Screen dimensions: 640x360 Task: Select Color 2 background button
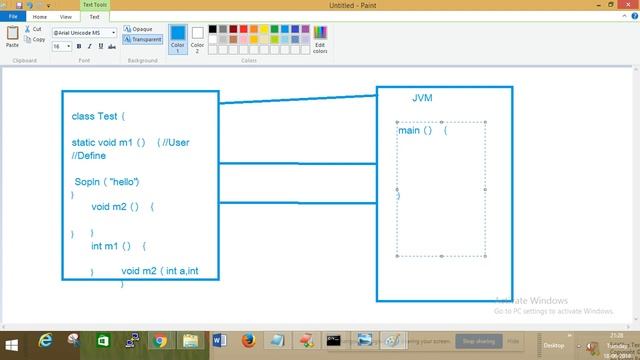pyautogui.click(x=197, y=39)
